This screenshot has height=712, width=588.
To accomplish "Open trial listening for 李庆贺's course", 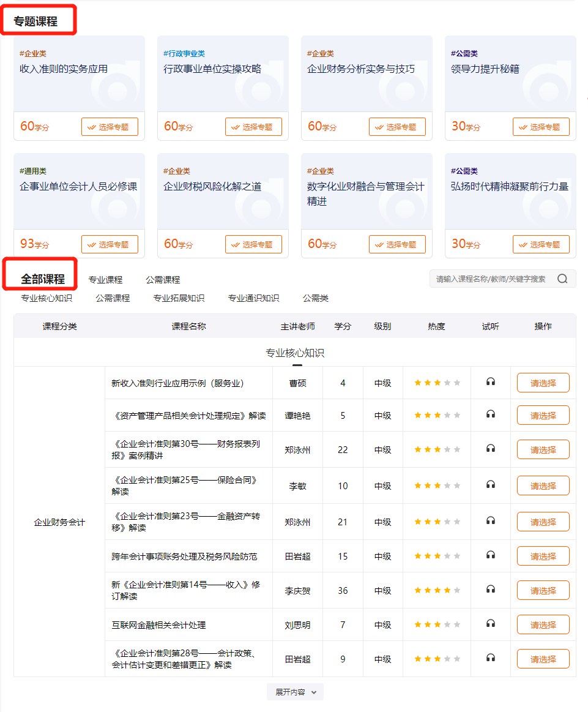I will click(x=490, y=590).
